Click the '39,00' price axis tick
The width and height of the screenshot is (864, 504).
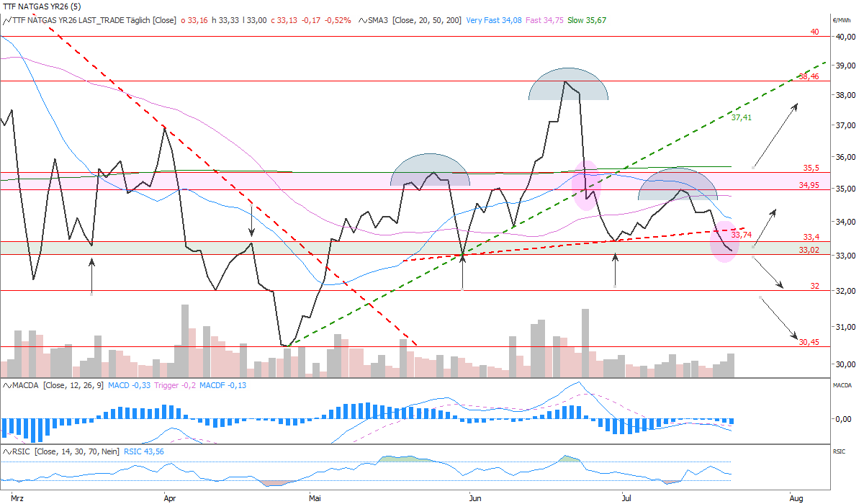844,65
